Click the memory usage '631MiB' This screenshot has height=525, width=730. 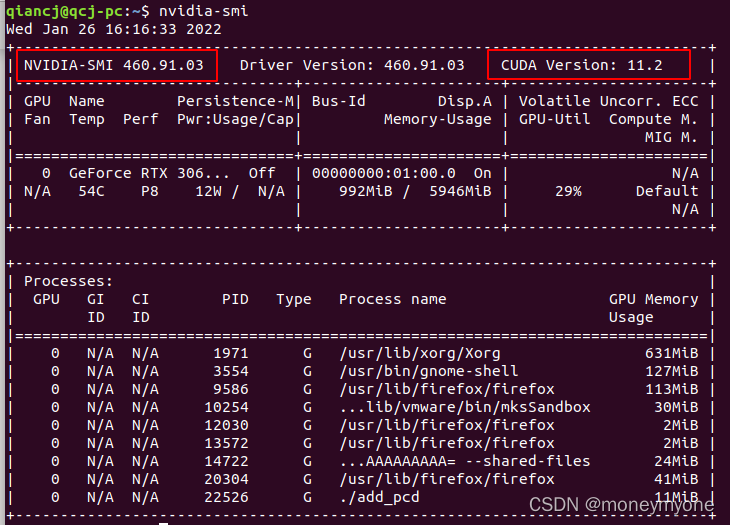(671, 353)
